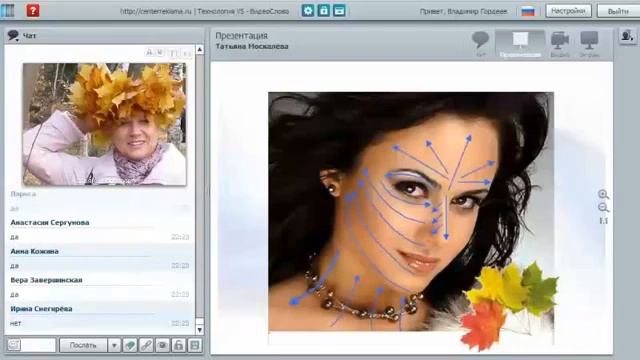Viewport: 640px width, 360px height.
Task: Click the save disk icon in chat toolbar
Action: 195,345
